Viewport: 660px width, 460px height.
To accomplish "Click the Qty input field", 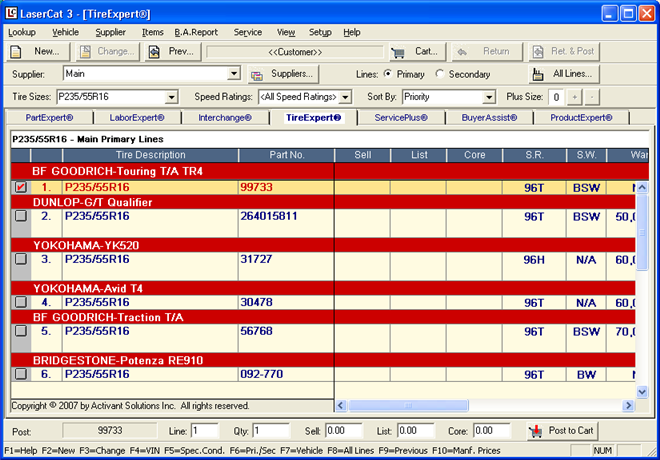I will click(x=270, y=431).
